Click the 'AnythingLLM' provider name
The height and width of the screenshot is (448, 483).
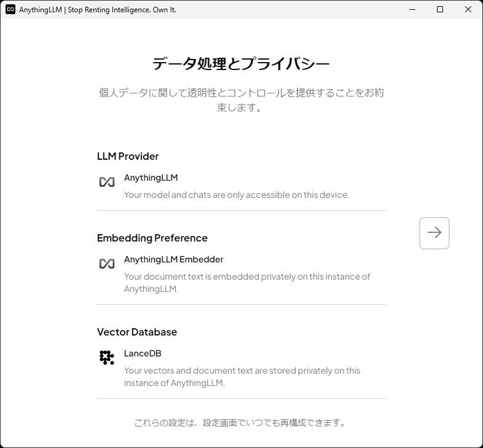151,178
